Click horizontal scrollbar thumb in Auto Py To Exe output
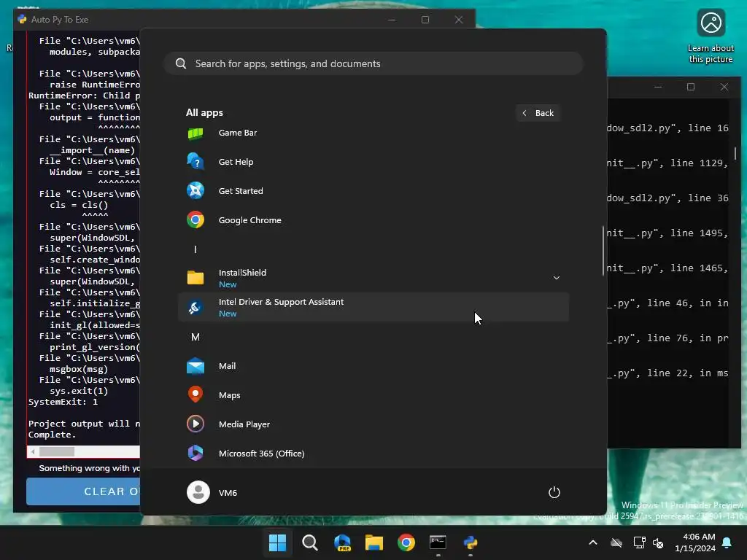Viewport: 747px width, 560px height. pyautogui.click(x=57, y=451)
